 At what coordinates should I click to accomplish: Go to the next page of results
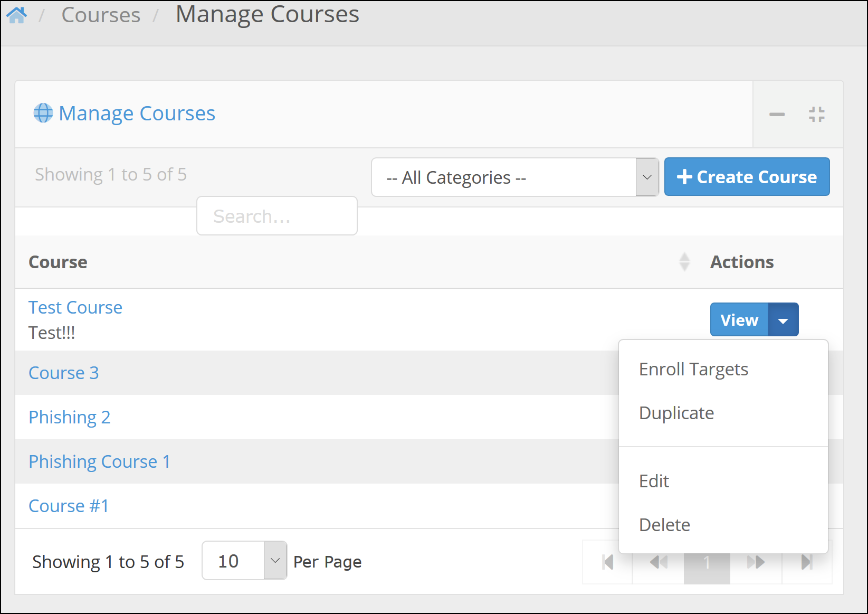[x=756, y=562]
